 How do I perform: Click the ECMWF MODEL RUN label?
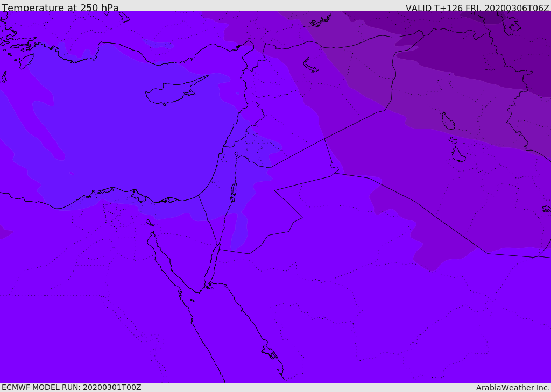click(72, 387)
